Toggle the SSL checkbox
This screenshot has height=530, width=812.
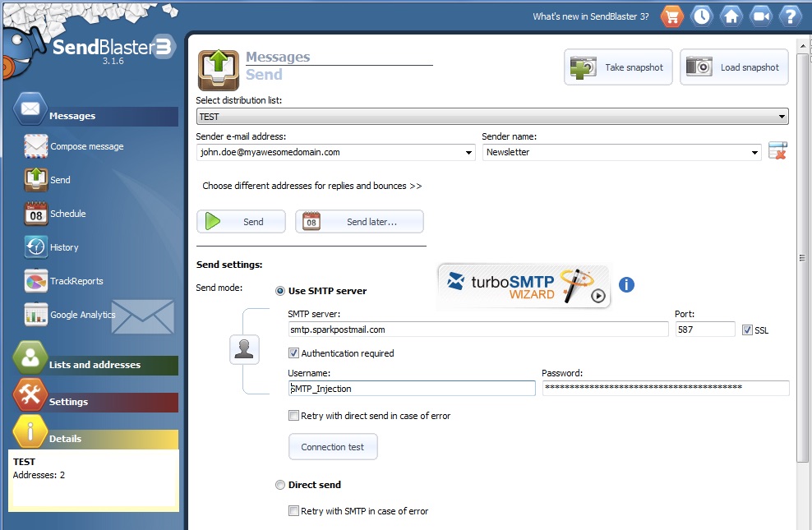coord(747,330)
